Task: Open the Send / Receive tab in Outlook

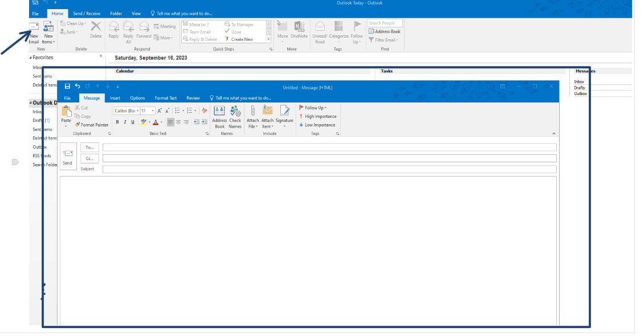Action: [87, 14]
